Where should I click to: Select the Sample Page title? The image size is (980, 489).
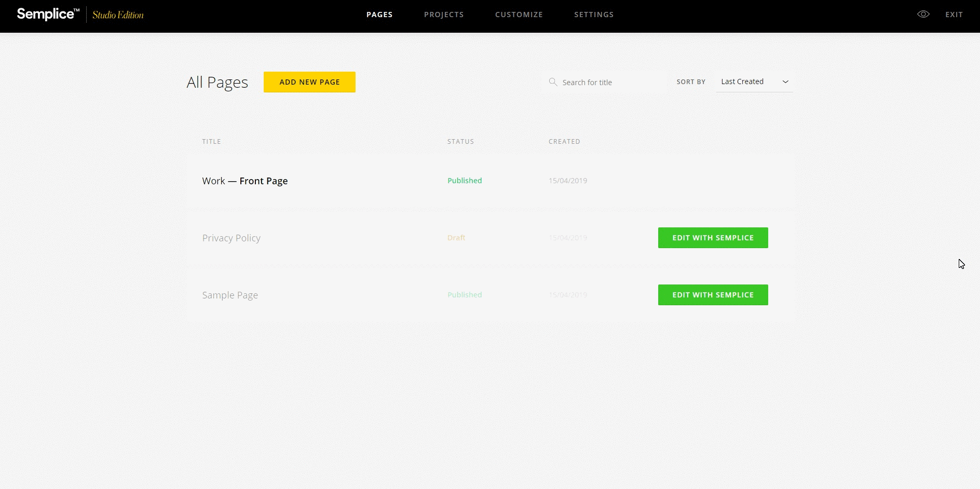click(230, 295)
